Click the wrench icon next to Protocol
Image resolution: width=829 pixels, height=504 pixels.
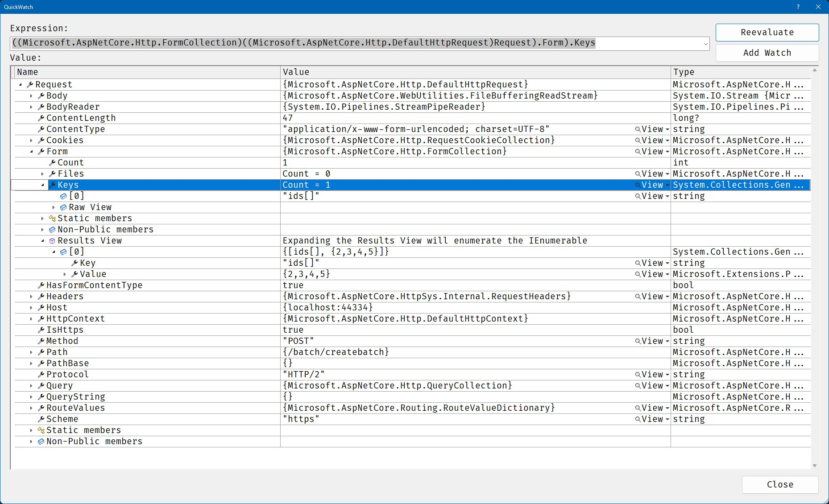point(41,375)
